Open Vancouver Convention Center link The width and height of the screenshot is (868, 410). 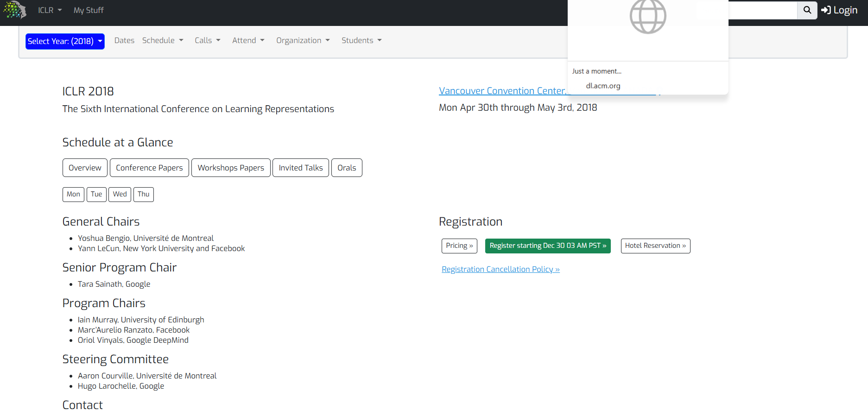(502, 91)
